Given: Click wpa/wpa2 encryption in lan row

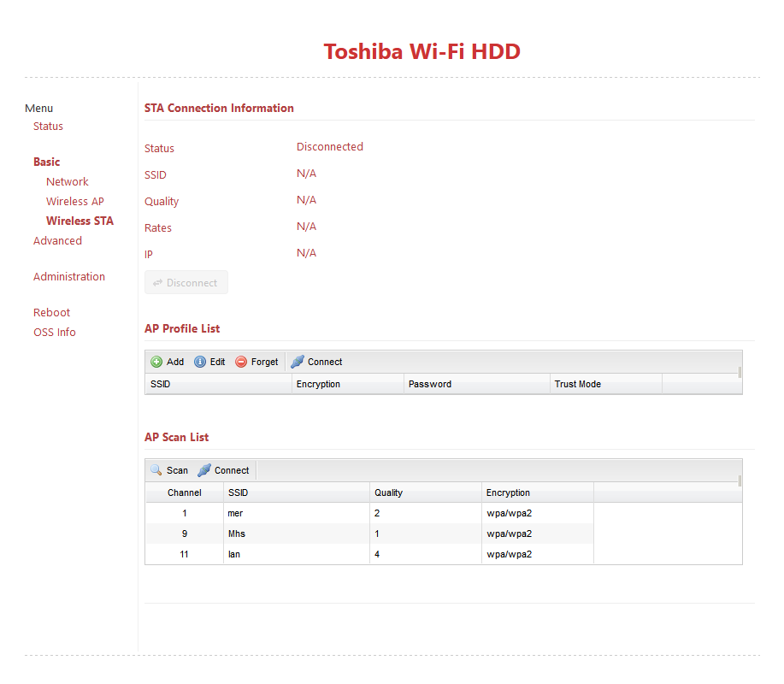Looking at the screenshot, I should tap(509, 554).
